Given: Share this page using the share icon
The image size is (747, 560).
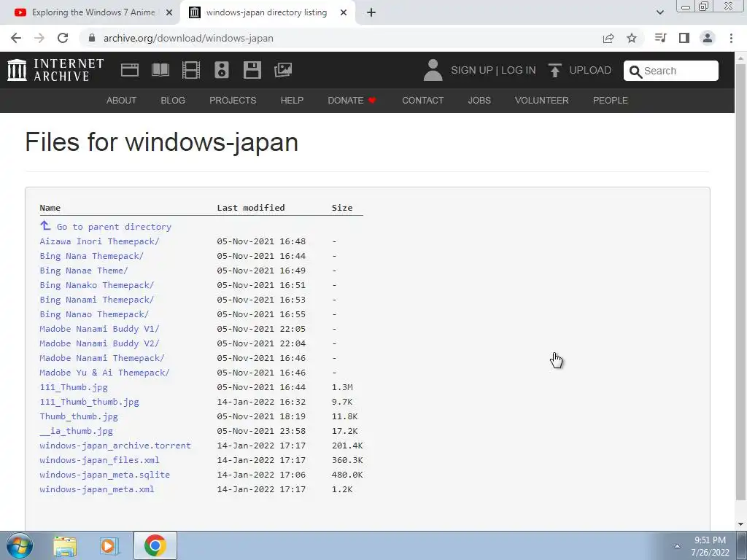Looking at the screenshot, I should pyautogui.click(x=608, y=38).
